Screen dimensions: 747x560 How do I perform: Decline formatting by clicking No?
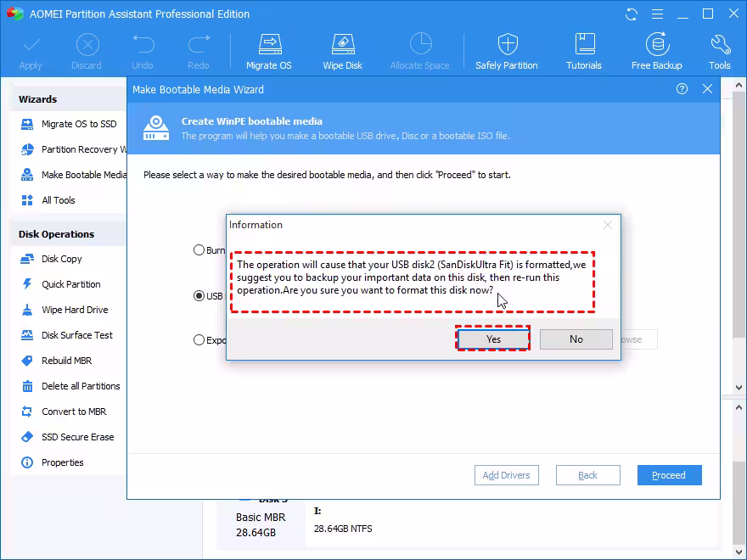[576, 339]
